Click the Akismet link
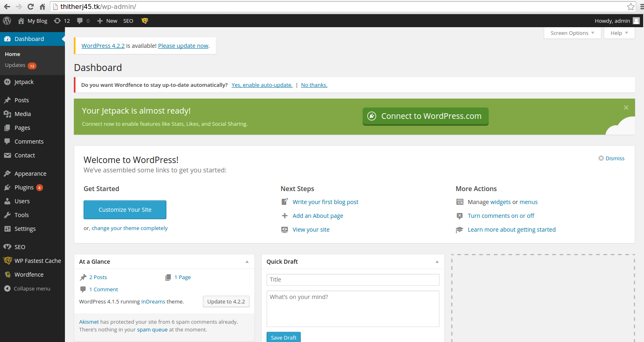 (x=89, y=322)
